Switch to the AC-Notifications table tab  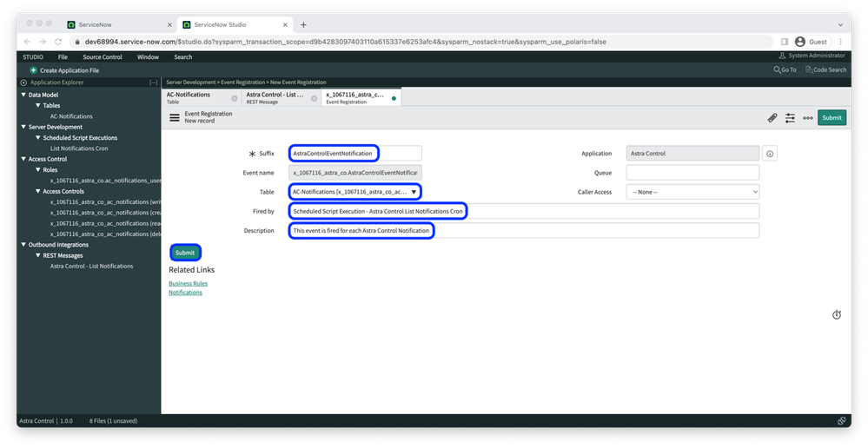[x=198, y=97]
